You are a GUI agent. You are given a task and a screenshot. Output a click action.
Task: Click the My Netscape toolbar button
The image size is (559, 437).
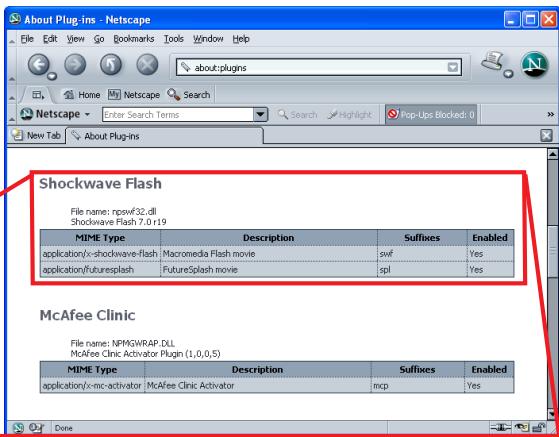(x=134, y=95)
